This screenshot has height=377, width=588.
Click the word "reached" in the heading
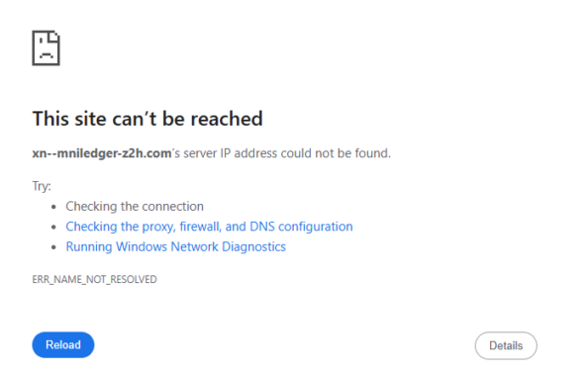pyautogui.click(x=227, y=119)
